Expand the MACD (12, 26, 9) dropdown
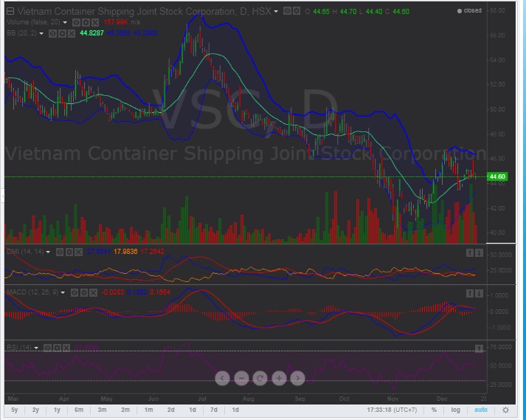Image resolution: width=526 pixels, height=420 pixels. point(63,292)
